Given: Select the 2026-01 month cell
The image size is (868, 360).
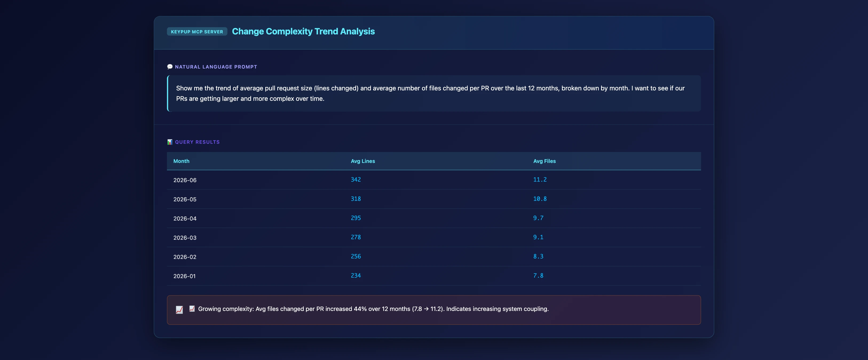Looking at the screenshot, I should pyautogui.click(x=184, y=276).
